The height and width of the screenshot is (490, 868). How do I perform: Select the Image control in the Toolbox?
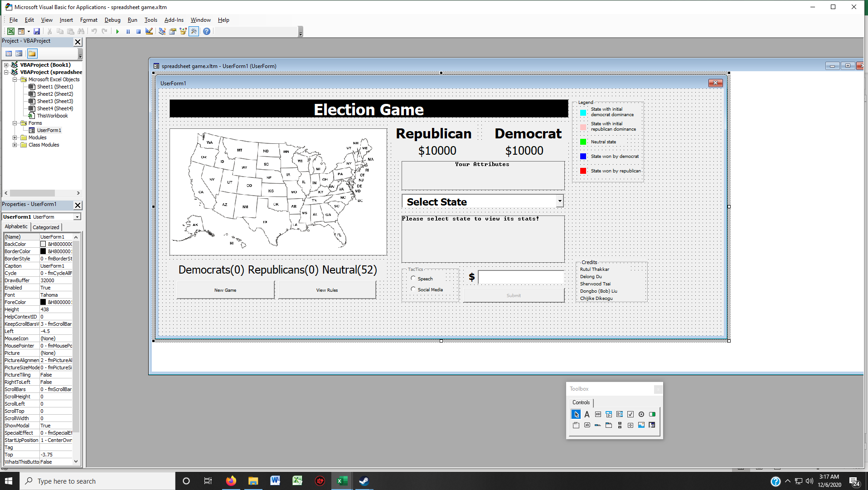point(641,425)
